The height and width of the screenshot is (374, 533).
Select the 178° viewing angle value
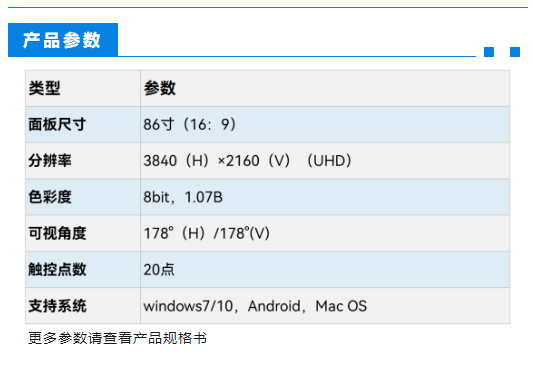tap(207, 234)
